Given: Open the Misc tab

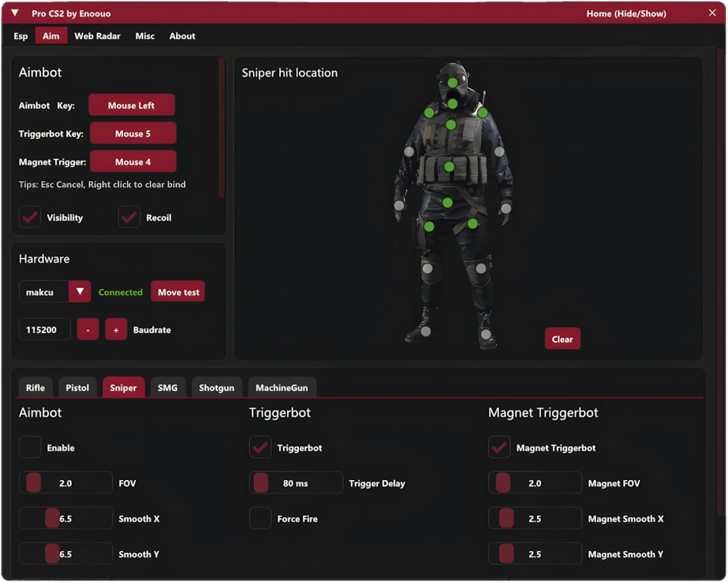Looking at the screenshot, I should tap(145, 35).
